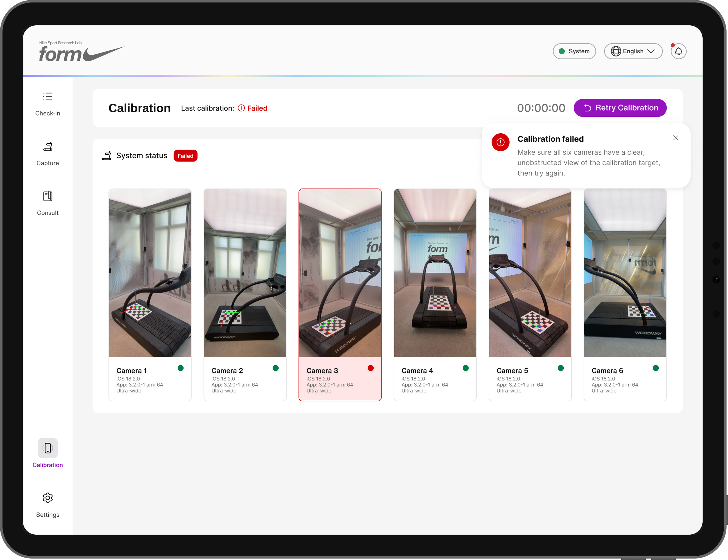This screenshot has width=728, height=560.
Task: Open the Capture treadmill icon
Action: (48, 146)
